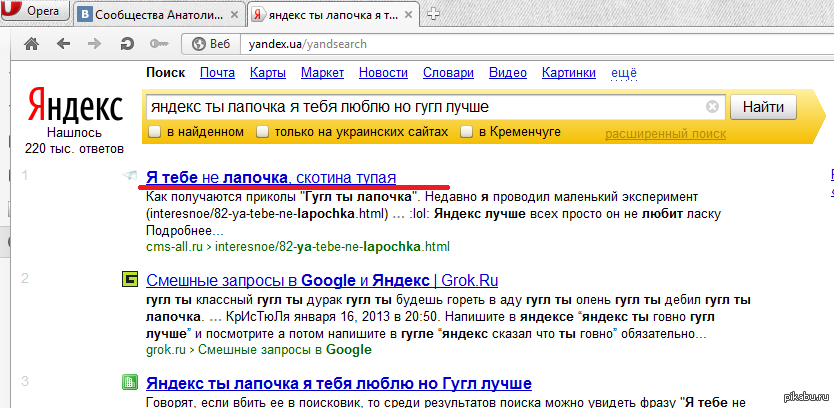The width and height of the screenshot is (834, 408).
Task: Click the interesnoe/82-ya-tebe-ne-lapochka.html path link
Action: [332, 247]
